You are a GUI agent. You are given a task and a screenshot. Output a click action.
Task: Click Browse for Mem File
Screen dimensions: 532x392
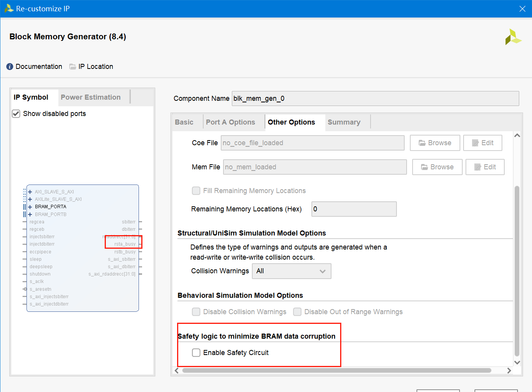[x=437, y=167]
